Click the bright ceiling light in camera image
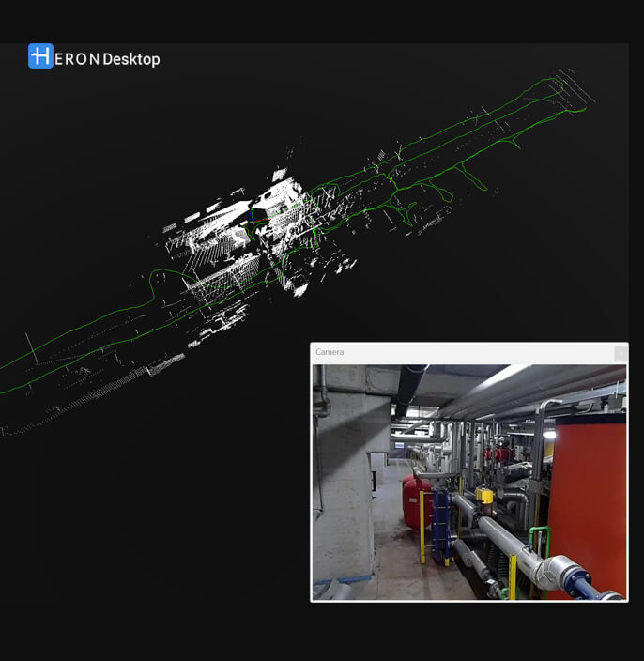 512,376
